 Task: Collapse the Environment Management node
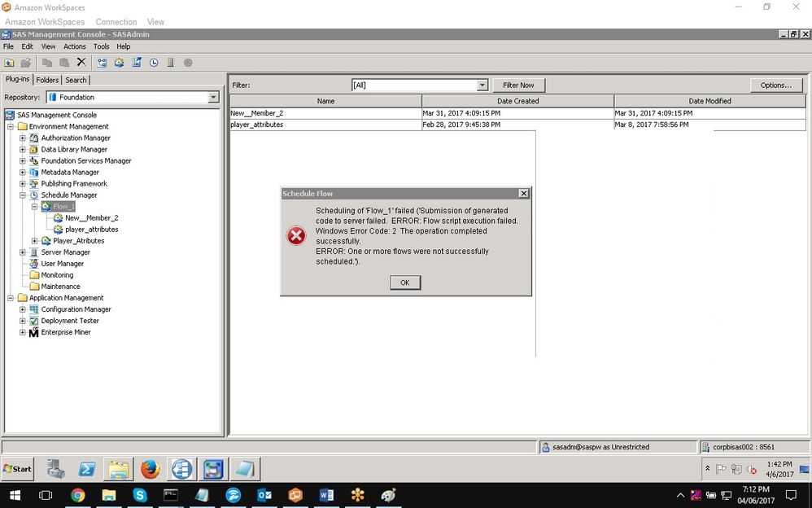point(10,126)
